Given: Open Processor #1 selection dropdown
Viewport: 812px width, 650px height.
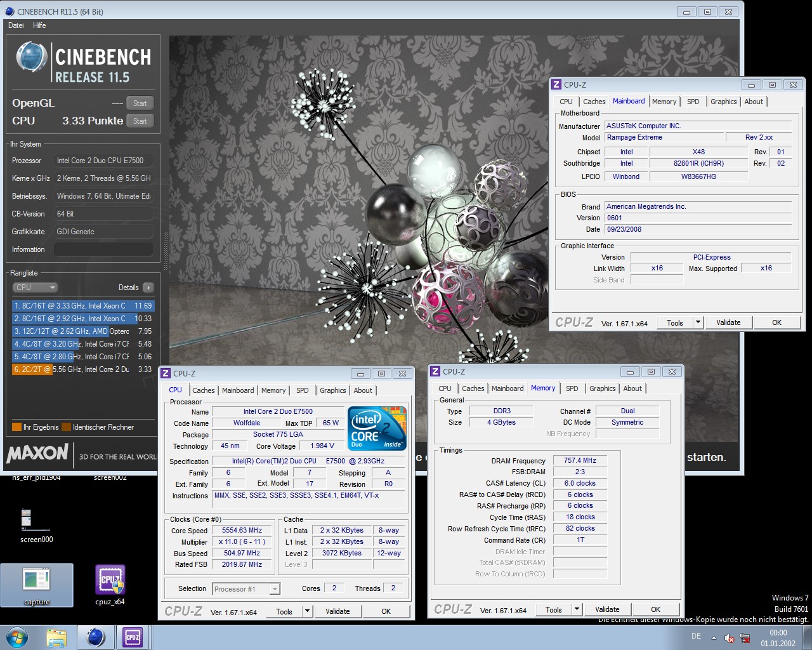Looking at the screenshot, I should pyautogui.click(x=246, y=589).
